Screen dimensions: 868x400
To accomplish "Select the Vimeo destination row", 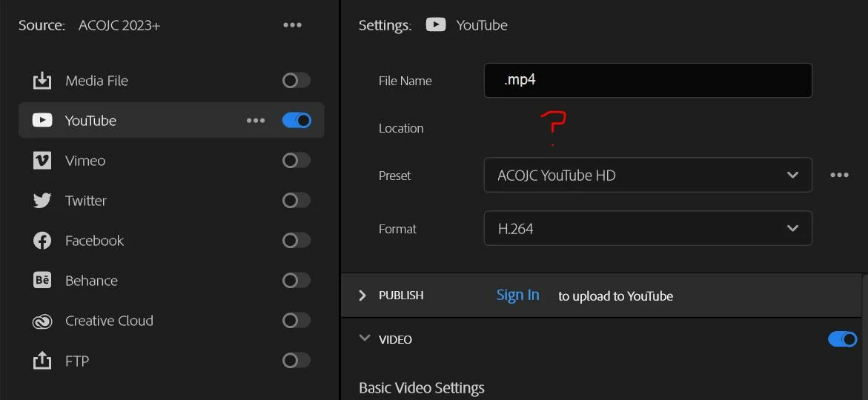I will click(x=171, y=161).
